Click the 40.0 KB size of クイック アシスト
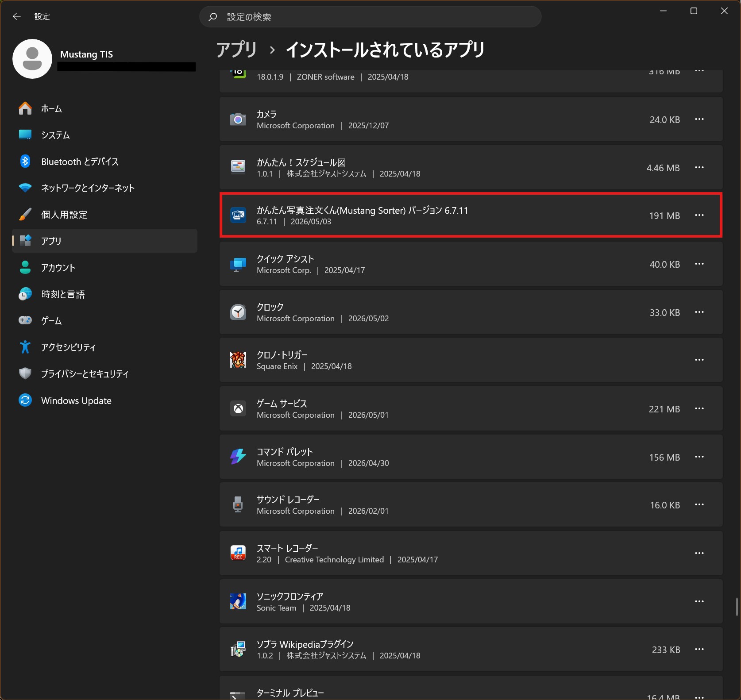 point(665,264)
